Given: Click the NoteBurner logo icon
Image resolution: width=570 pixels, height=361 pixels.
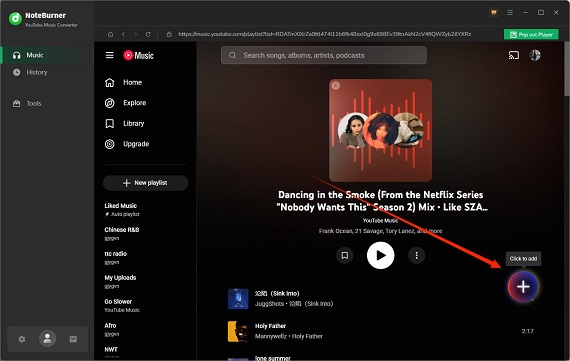Looking at the screenshot, I should point(15,18).
